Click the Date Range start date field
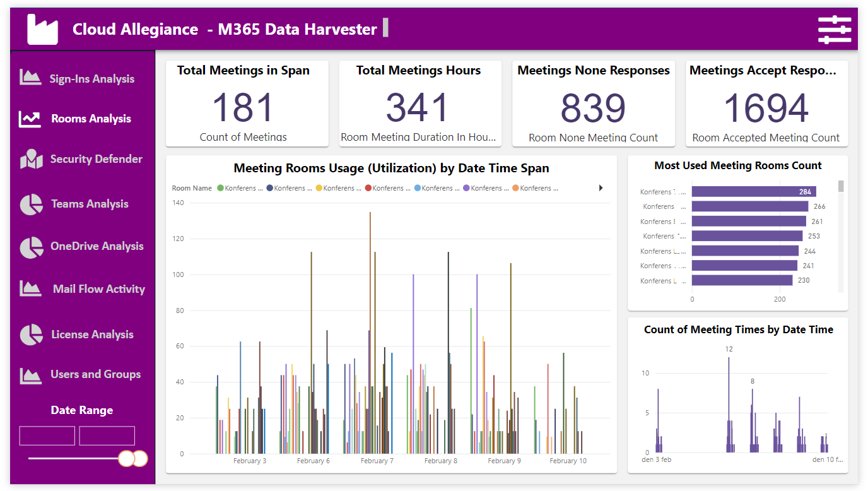868x491 pixels. click(47, 435)
